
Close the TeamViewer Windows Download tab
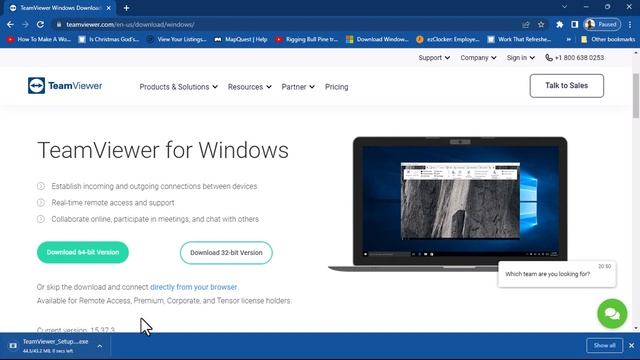(109, 8)
